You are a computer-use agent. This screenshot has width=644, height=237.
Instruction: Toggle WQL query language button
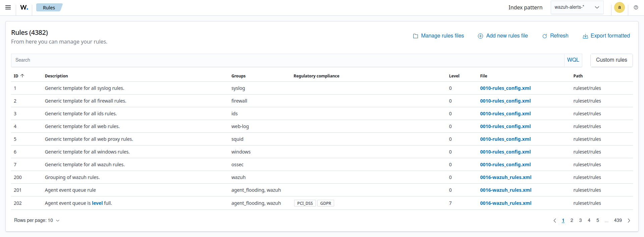click(573, 60)
